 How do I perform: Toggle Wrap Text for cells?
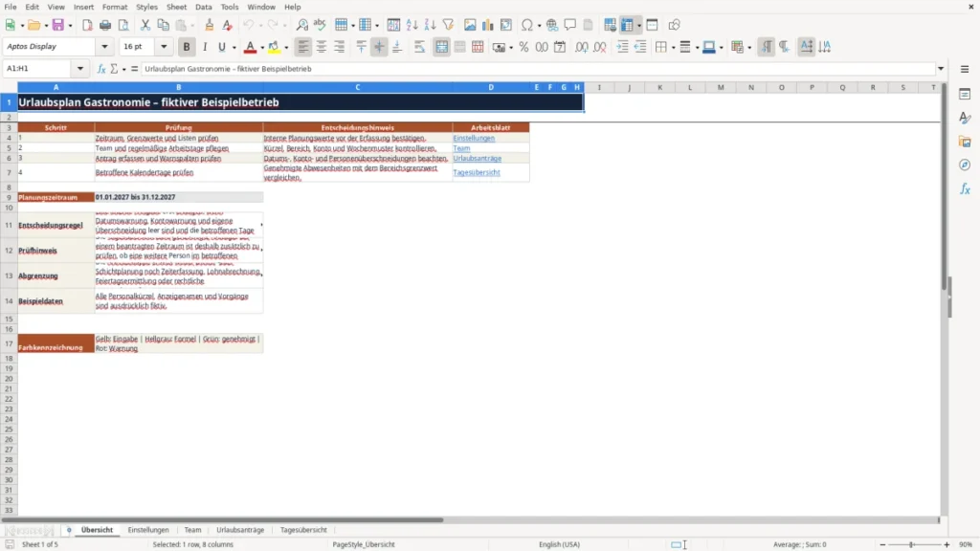pos(419,47)
